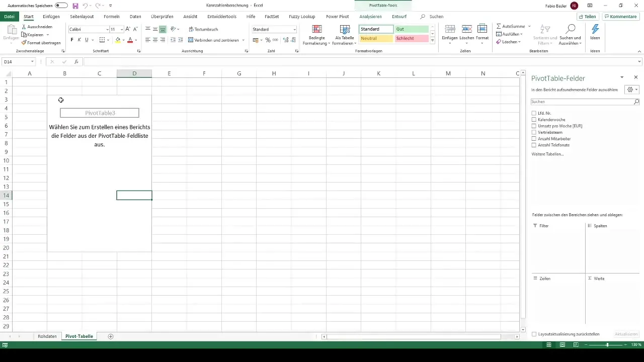Image resolution: width=644 pixels, height=362 pixels.
Task: Open the font size dropdown
Action: pyautogui.click(x=122, y=30)
